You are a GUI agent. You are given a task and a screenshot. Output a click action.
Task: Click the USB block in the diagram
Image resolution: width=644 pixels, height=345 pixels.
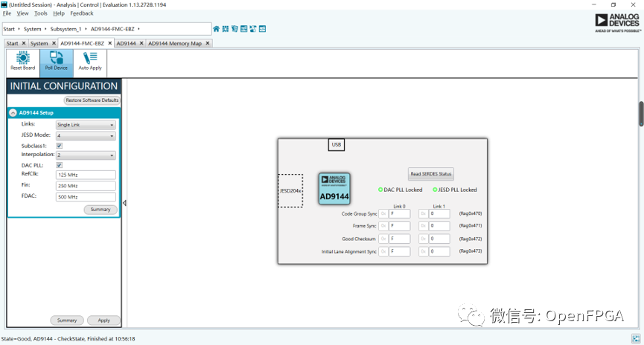click(337, 145)
